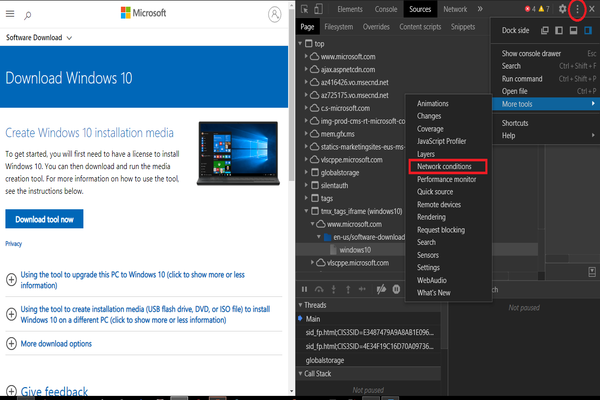Select Sensors in More tools submenu
This screenshot has width=600, height=400.
[x=428, y=255]
